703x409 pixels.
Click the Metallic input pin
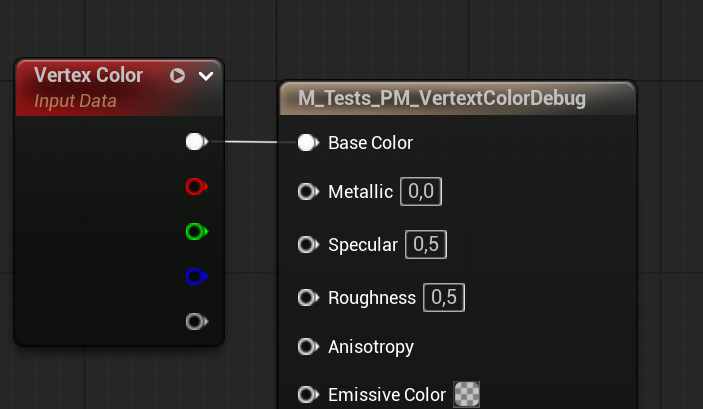pyautogui.click(x=308, y=191)
